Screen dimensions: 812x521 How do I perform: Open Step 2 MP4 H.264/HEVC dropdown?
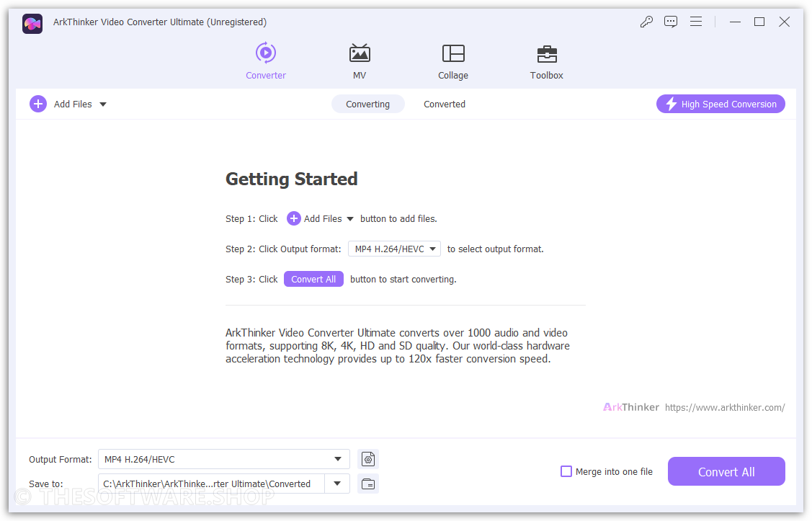click(x=394, y=249)
